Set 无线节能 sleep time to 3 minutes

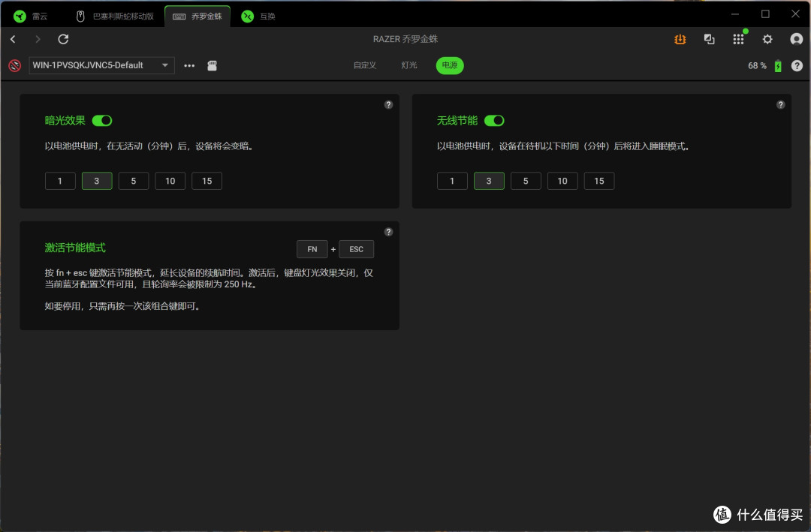489,181
